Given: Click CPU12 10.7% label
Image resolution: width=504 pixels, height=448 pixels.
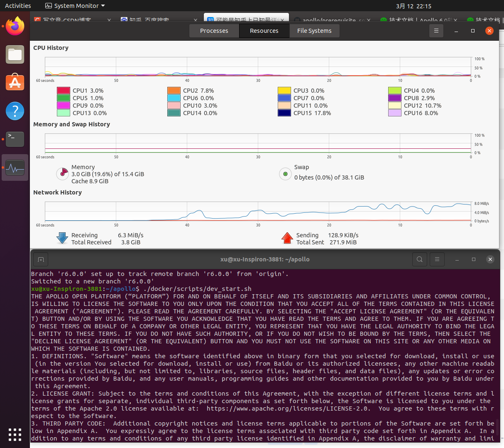Looking at the screenshot, I should click(x=423, y=106).
